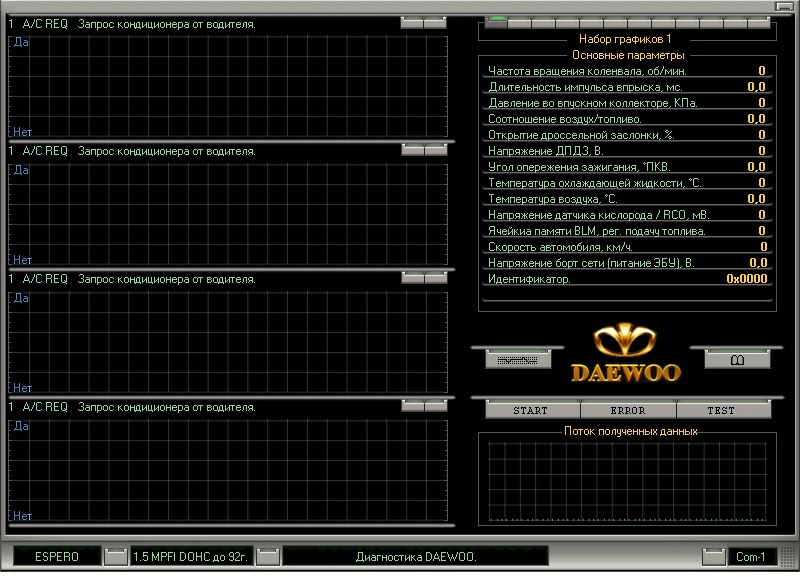The width and height of the screenshot is (800, 577).
Task: Click right button above the fourth graph
Action: click(436, 406)
